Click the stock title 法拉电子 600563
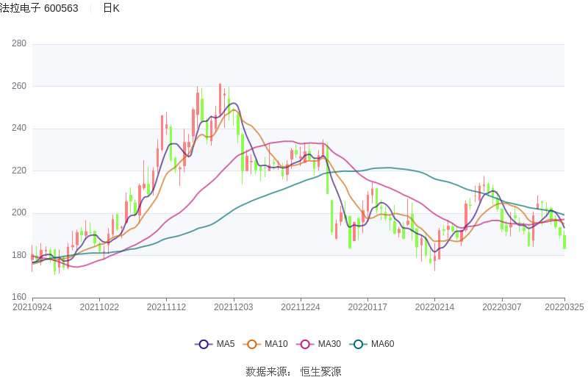Viewport: 588px width, 380px height. pos(39,8)
